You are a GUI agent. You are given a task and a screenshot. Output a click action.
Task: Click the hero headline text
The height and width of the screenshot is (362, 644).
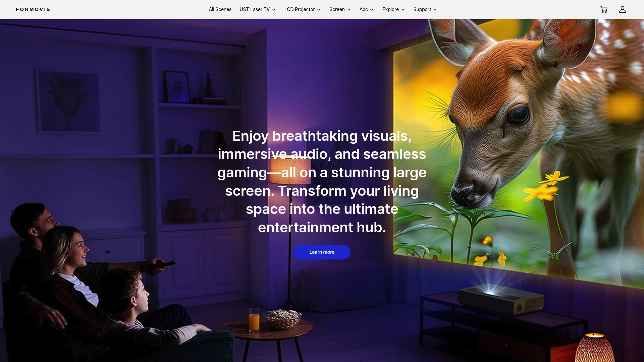[x=322, y=182]
